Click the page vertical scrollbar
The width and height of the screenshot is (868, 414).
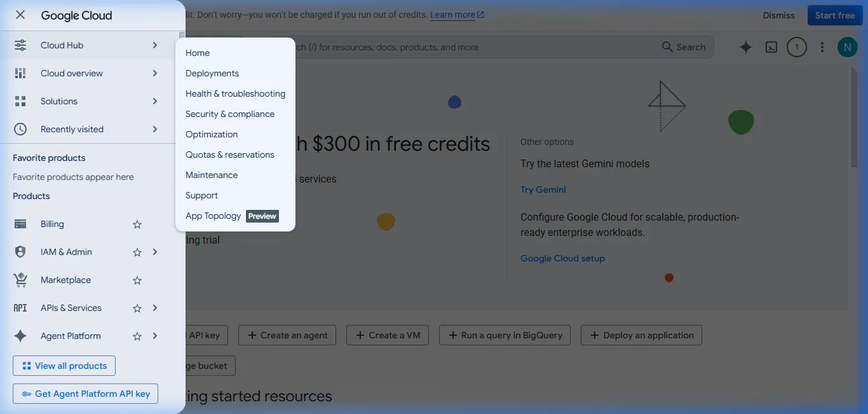[x=855, y=118]
